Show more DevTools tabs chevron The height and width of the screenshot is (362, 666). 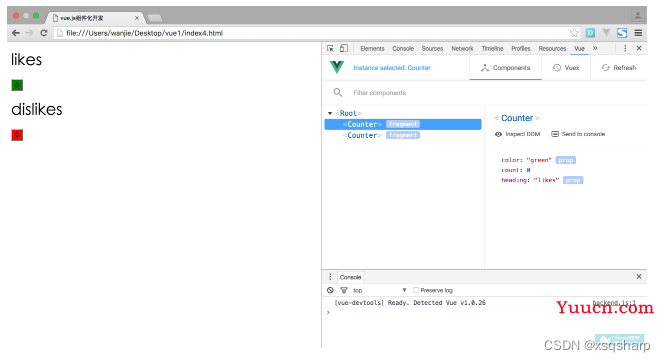pyautogui.click(x=595, y=48)
